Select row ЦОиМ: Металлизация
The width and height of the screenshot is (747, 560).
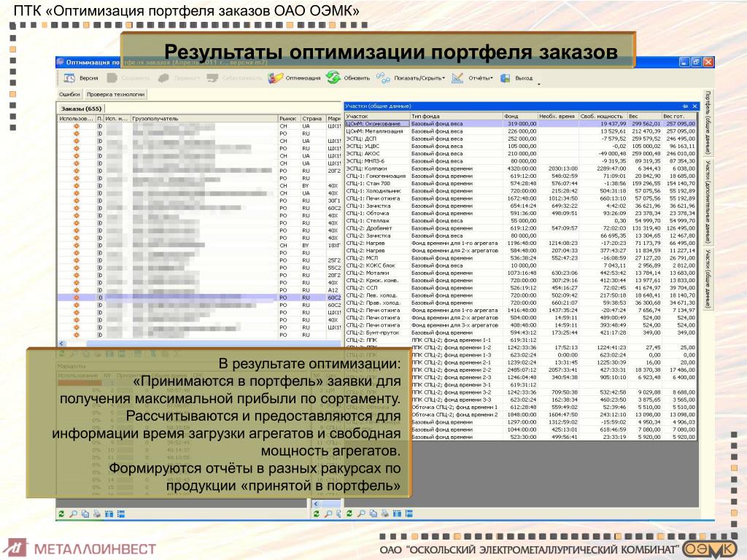pyautogui.click(x=520, y=131)
